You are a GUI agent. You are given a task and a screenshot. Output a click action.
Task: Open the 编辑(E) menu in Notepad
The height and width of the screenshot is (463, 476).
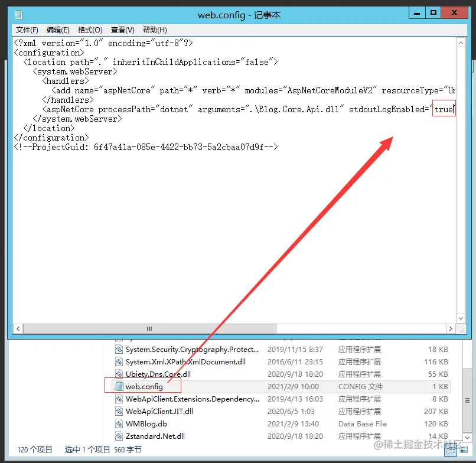(x=58, y=30)
